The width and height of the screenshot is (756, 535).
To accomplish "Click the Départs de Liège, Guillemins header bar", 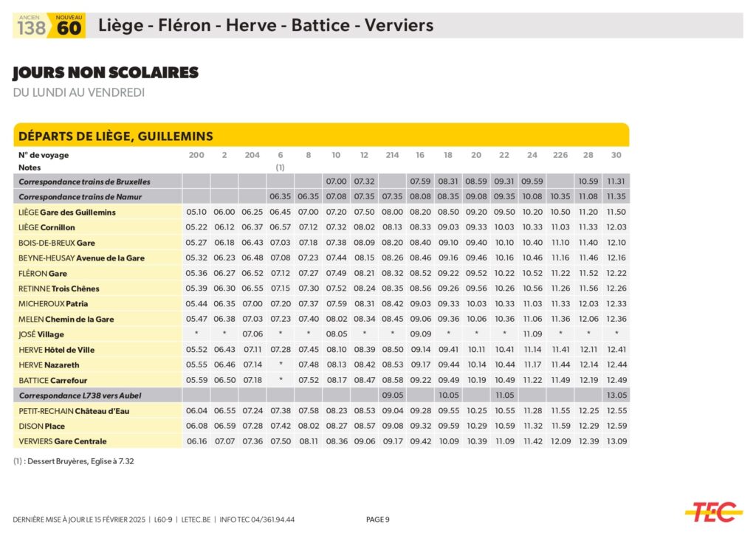I will click(x=321, y=136).
